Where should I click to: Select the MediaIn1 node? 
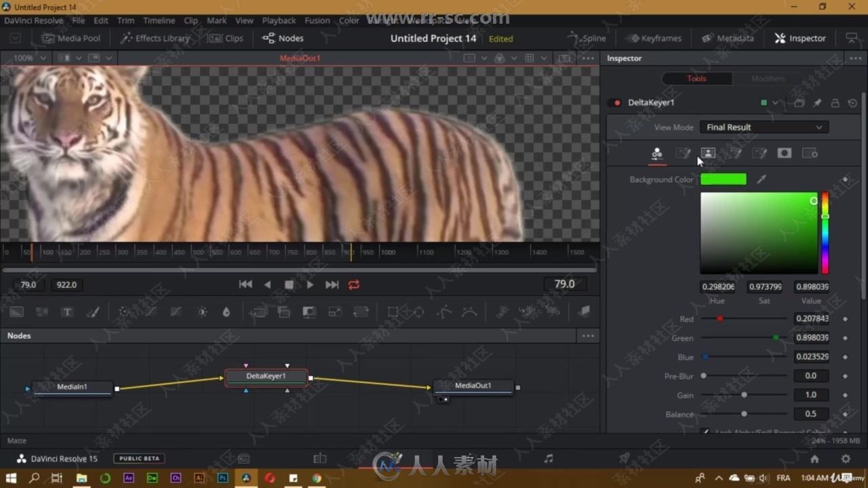pos(73,388)
